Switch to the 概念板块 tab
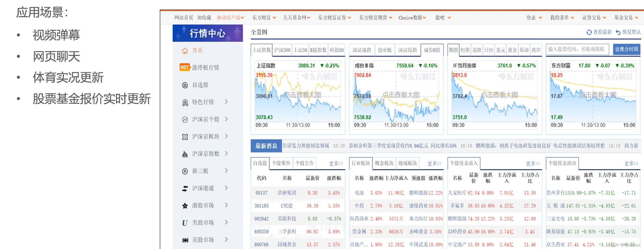The height and width of the screenshot is (249, 644). pos(384,163)
